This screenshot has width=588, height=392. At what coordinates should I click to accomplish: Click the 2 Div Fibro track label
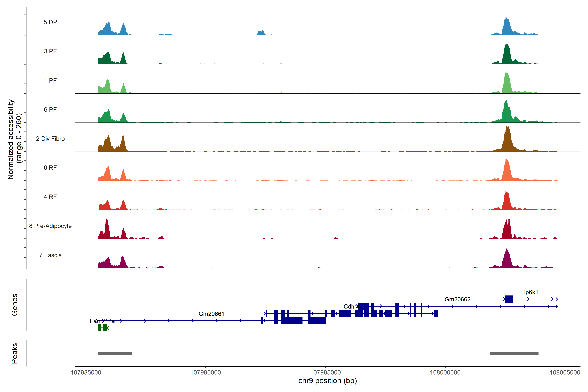pyautogui.click(x=50, y=139)
